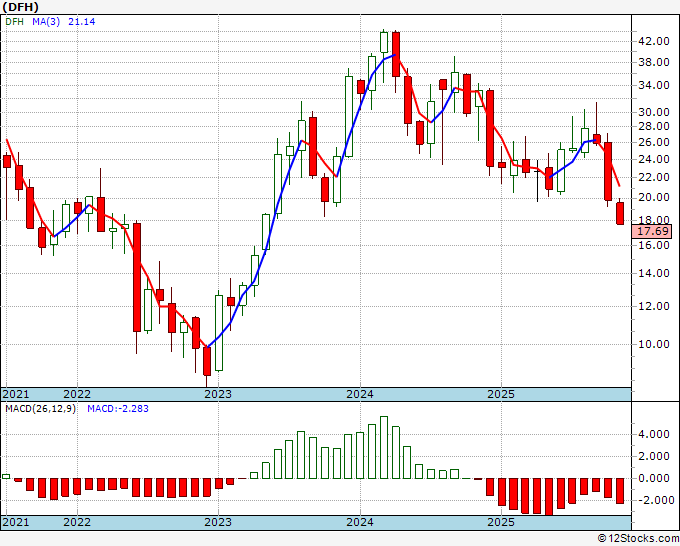Click the MACD:-2.283 value label
Screen dimensions: 680x546
118,409
